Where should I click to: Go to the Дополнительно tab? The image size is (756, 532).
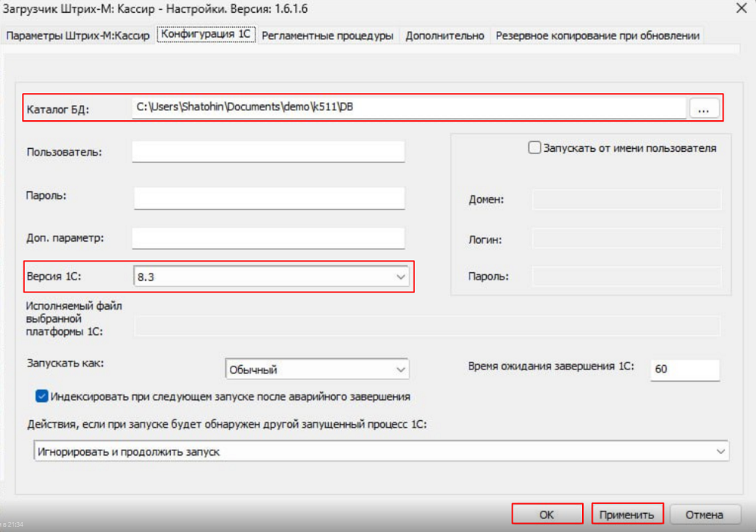445,36
